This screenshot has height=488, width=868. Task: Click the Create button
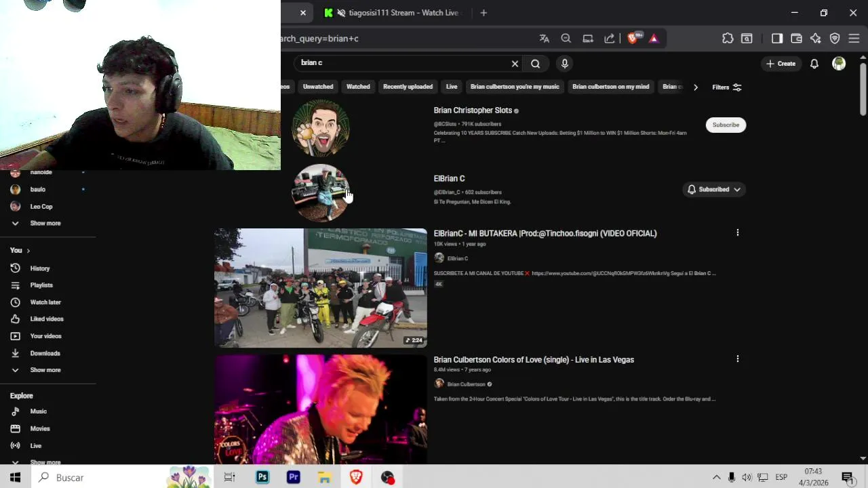781,64
